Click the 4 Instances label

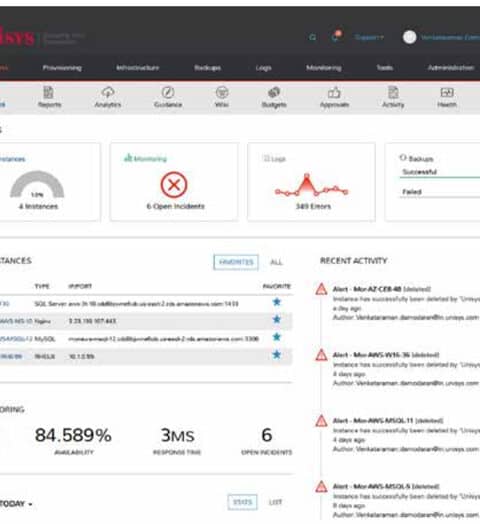[38, 206]
